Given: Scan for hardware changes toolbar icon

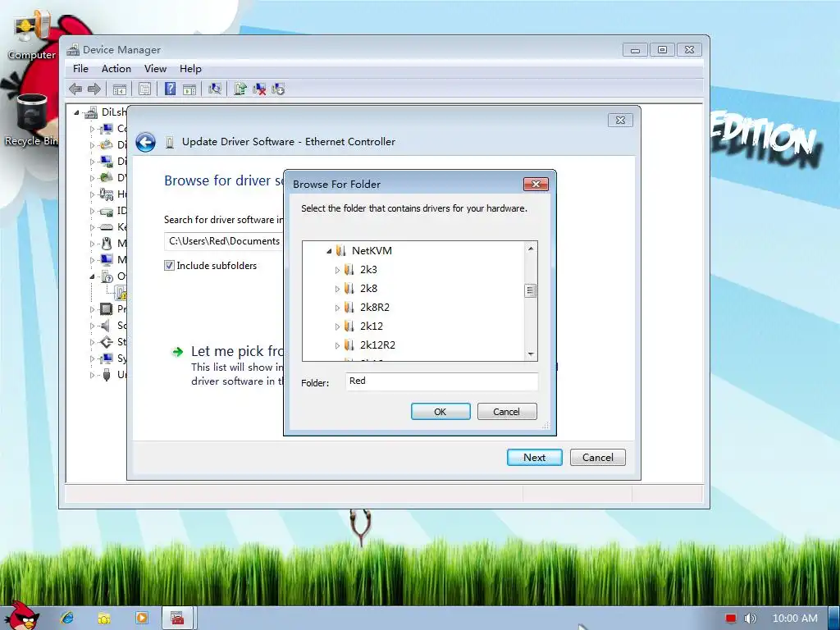Looking at the screenshot, I should coord(214,89).
